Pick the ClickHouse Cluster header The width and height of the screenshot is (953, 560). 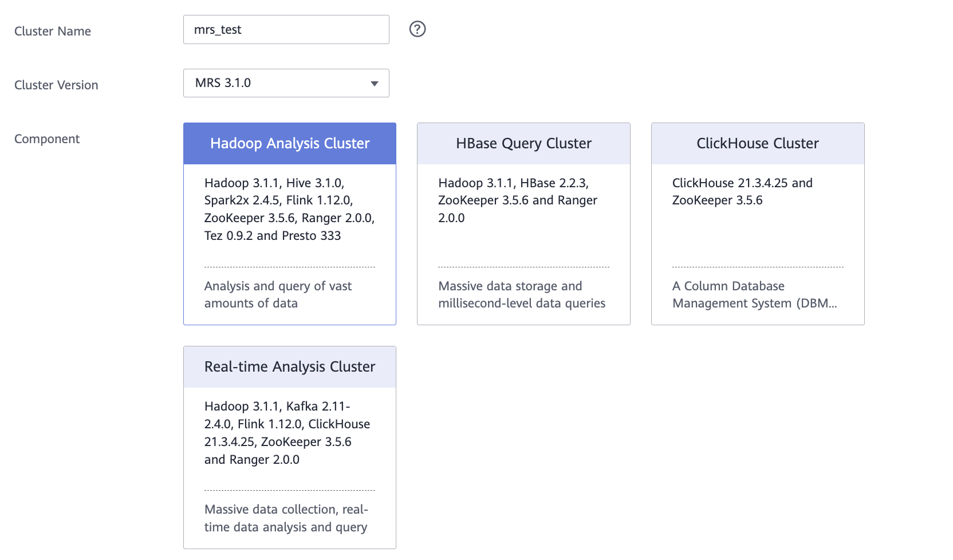point(757,144)
